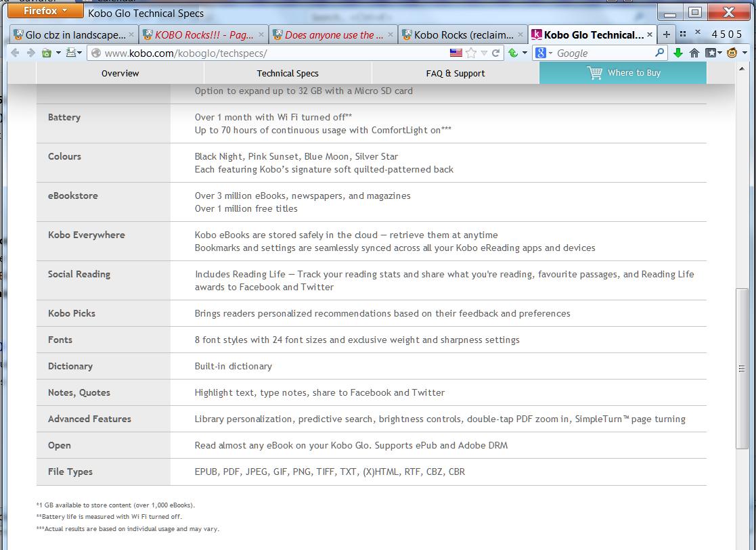Click the printer toolbar icon

pyautogui.click(x=71, y=53)
